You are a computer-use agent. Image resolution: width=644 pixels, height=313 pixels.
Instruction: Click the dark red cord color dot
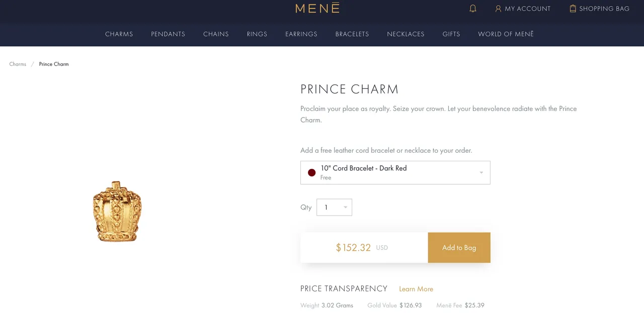point(311,172)
